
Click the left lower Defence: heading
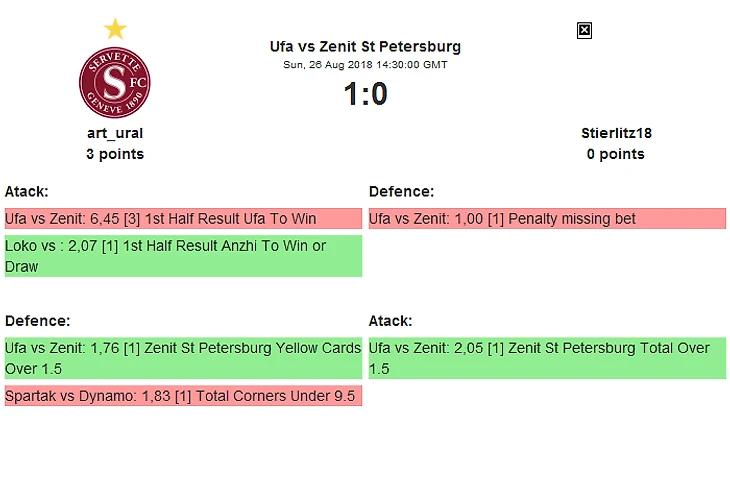point(37,321)
